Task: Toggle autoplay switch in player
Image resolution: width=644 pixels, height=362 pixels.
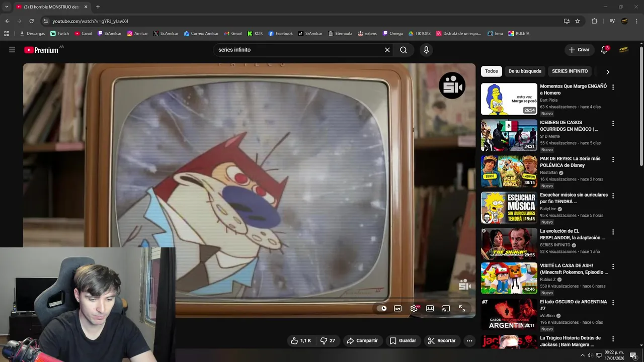Action: [x=382, y=308]
